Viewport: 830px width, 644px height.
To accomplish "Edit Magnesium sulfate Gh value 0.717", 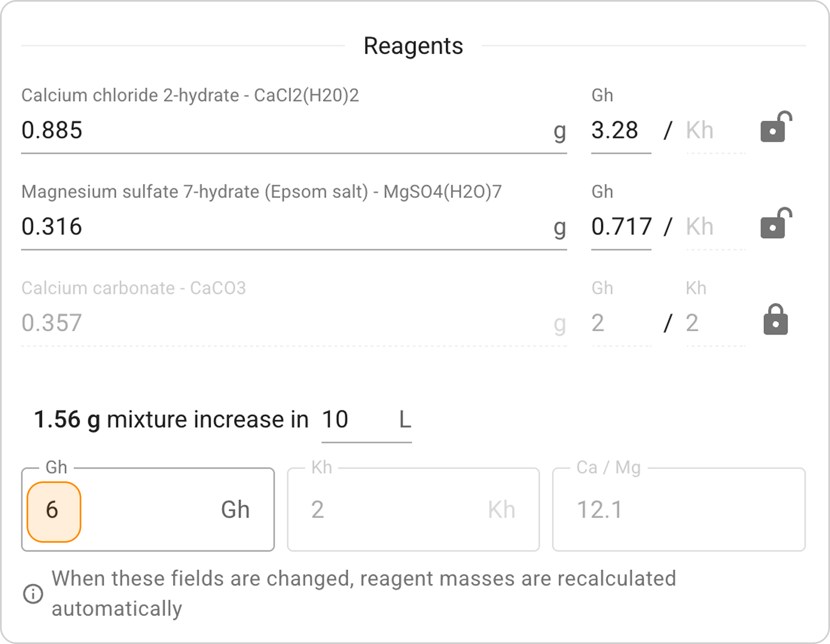I will coord(621,227).
